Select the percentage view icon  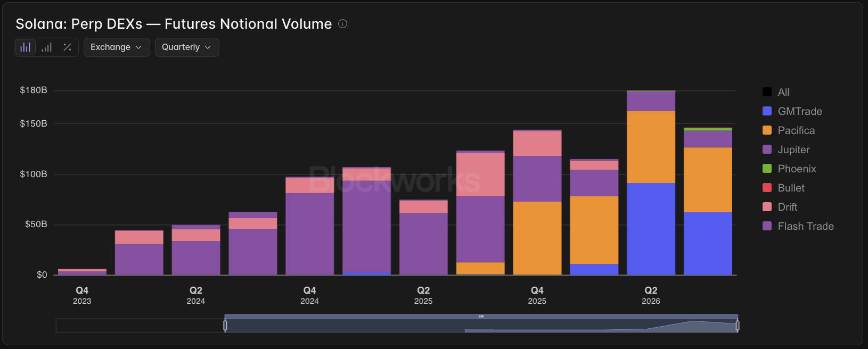[67, 47]
